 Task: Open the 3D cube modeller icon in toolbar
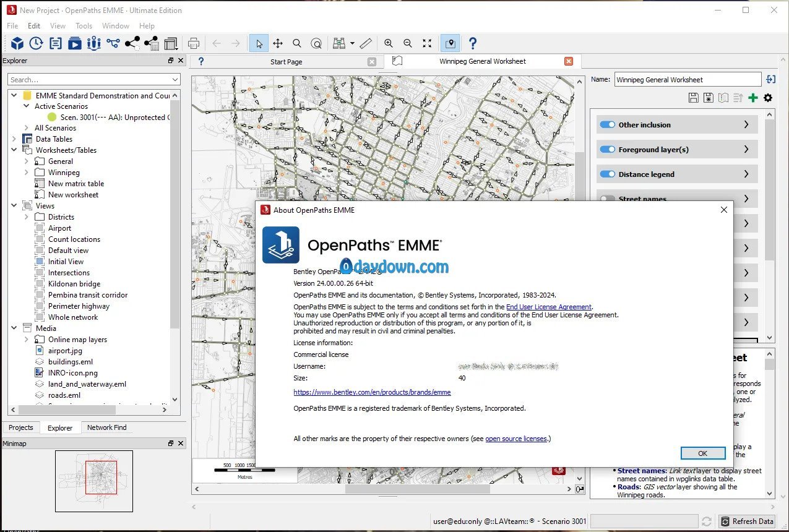pyautogui.click(x=17, y=43)
